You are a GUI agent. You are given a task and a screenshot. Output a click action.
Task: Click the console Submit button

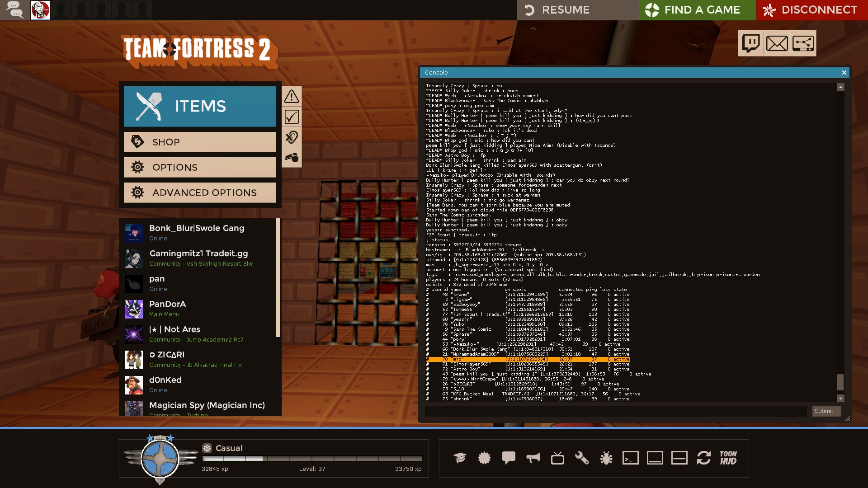point(826,411)
